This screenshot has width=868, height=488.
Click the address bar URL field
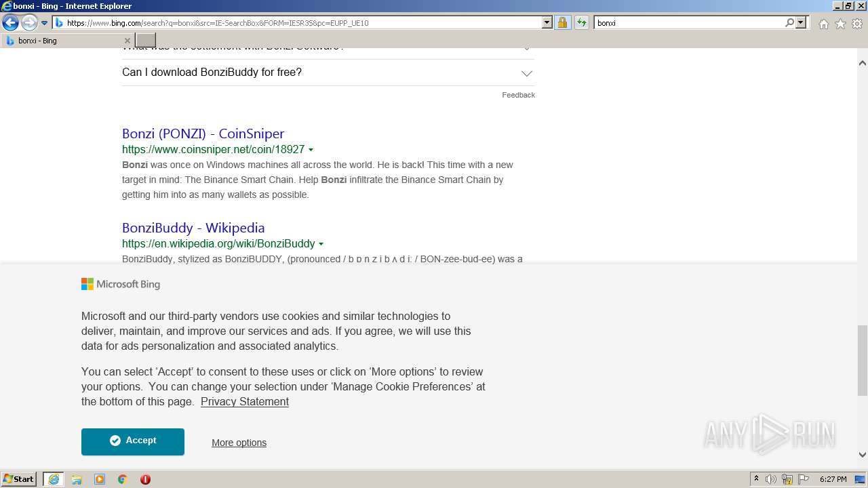pos(303,23)
